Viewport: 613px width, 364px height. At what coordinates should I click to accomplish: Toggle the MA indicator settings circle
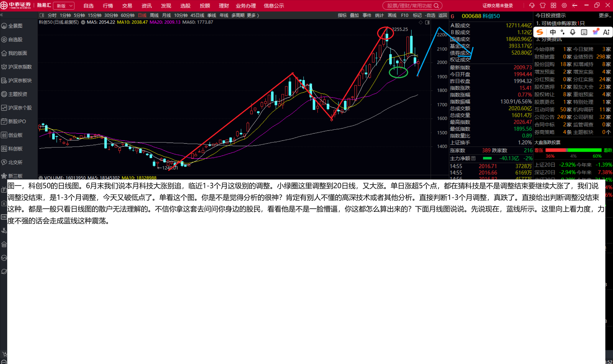[x=83, y=22]
